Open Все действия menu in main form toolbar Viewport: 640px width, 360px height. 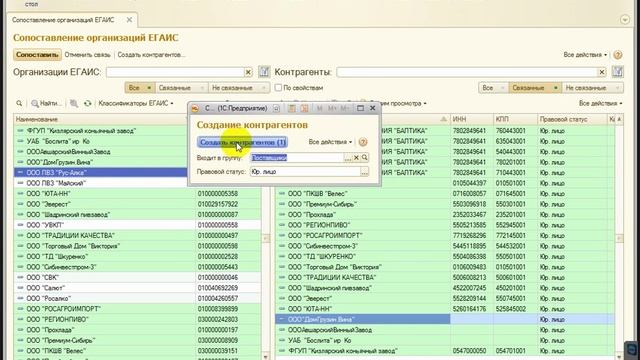click(585, 55)
